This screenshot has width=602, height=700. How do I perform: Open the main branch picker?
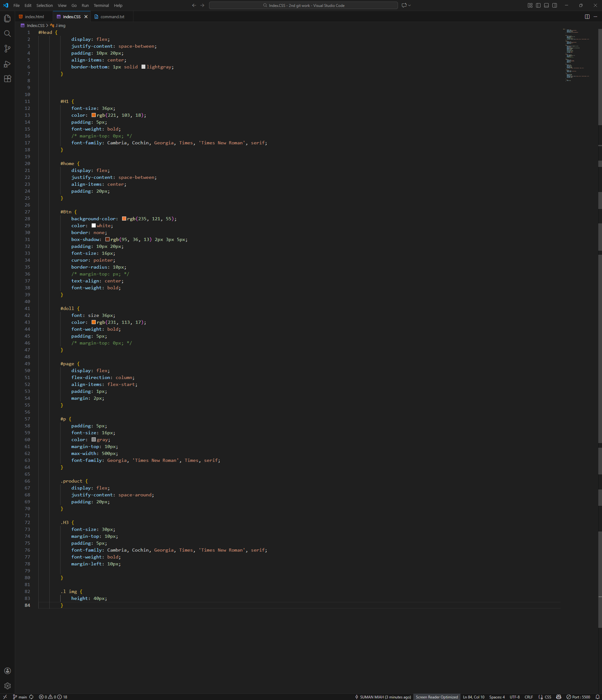[19, 697]
